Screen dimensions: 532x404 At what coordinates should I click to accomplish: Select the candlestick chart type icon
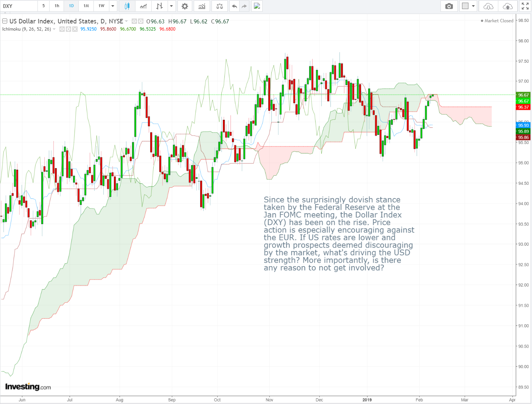click(127, 6)
